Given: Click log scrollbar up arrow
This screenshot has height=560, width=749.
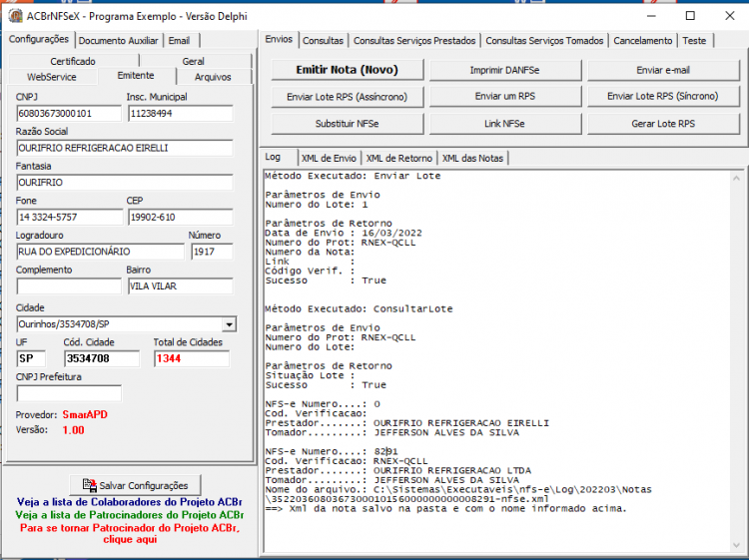Looking at the screenshot, I should [x=736, y=178].
